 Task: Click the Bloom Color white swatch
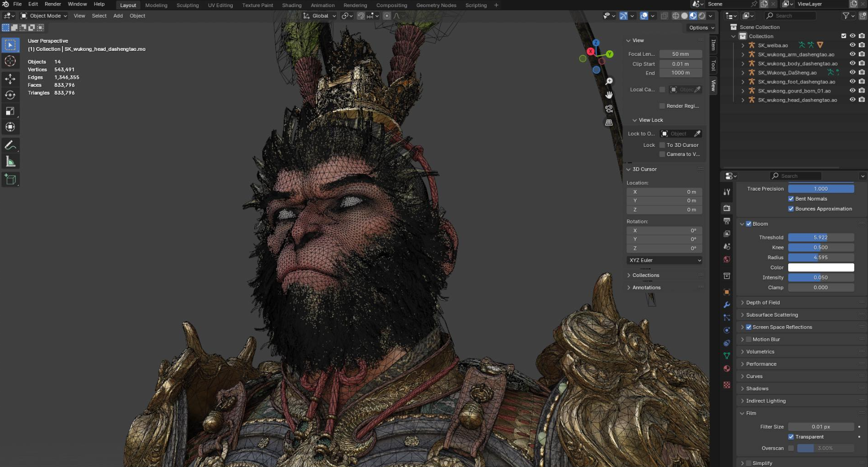[x=821, y=267]
